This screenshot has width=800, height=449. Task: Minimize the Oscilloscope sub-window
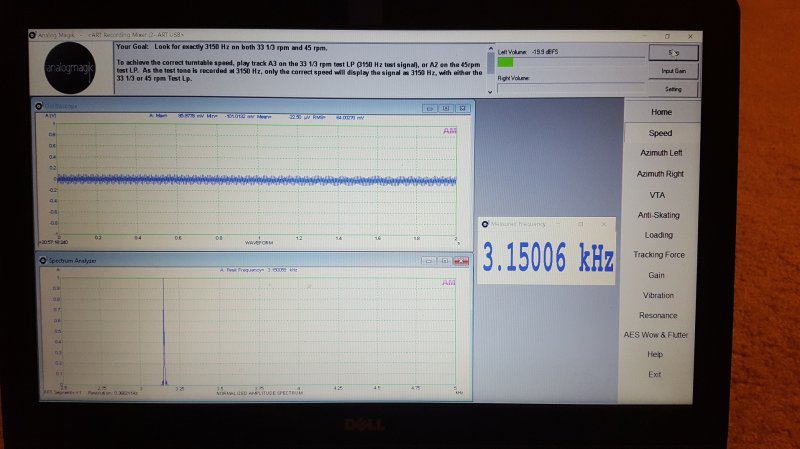click(x=430, y=108)
